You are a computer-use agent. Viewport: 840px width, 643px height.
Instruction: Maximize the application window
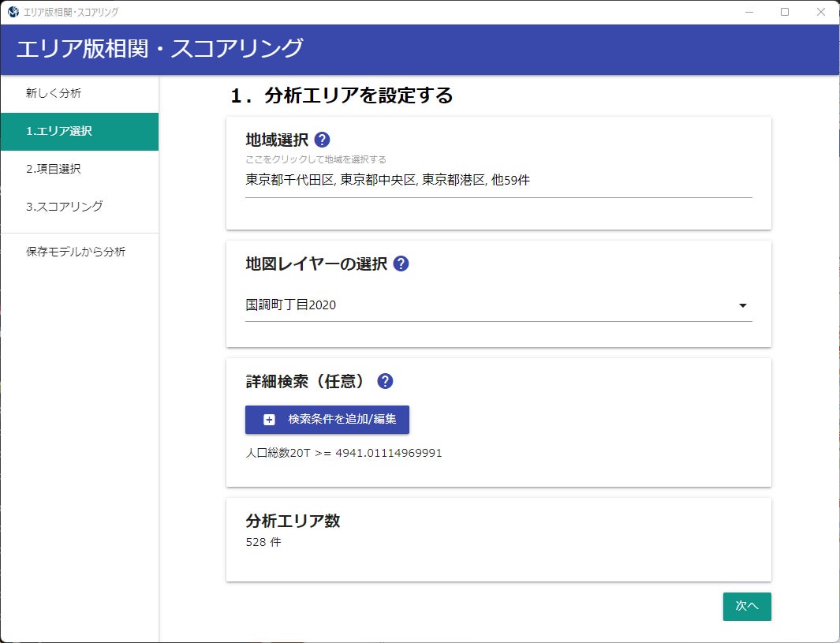pos(785,12)
